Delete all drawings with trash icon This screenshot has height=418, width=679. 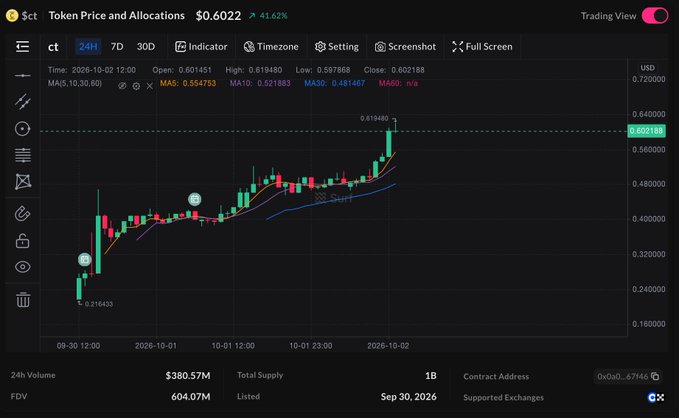23,300
